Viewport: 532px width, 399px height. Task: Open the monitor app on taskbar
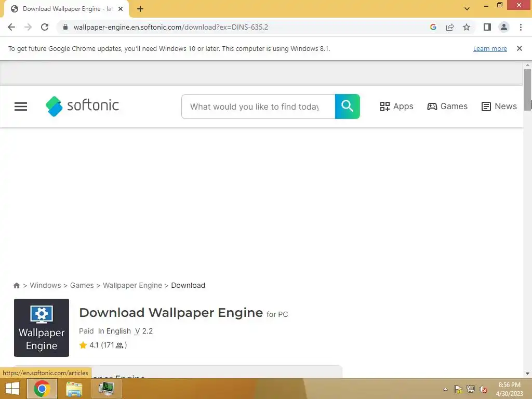[106, 389]
